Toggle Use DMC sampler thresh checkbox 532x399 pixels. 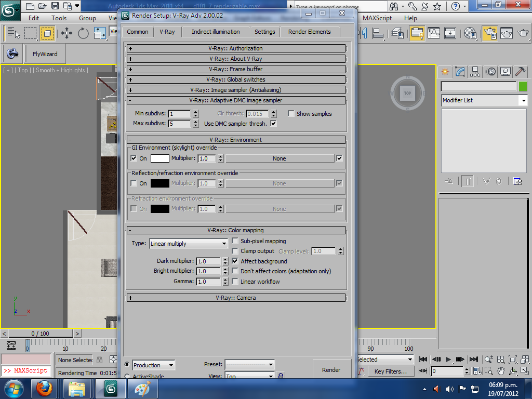273,124
